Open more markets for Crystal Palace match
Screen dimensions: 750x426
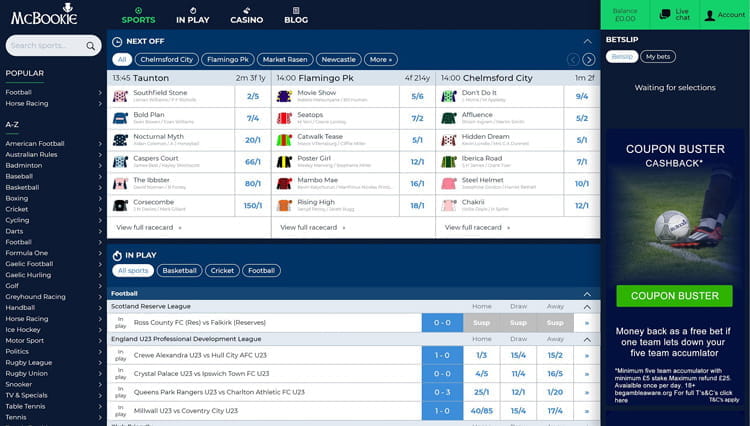tap(587, 374)
